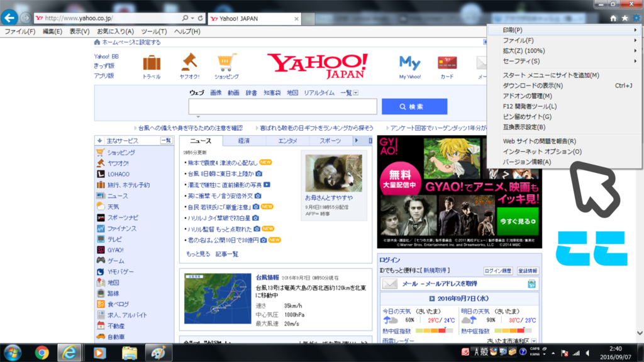Image resolution: width=644 pixels, height=362 pixels.
Task: Open the panda news thumbnail
Action: pyautogui.click(x=334, y=173)
